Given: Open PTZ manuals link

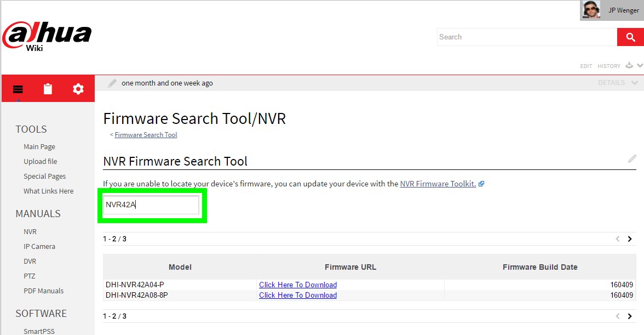Looking at the screenshot, I should (x=30, y=276).
